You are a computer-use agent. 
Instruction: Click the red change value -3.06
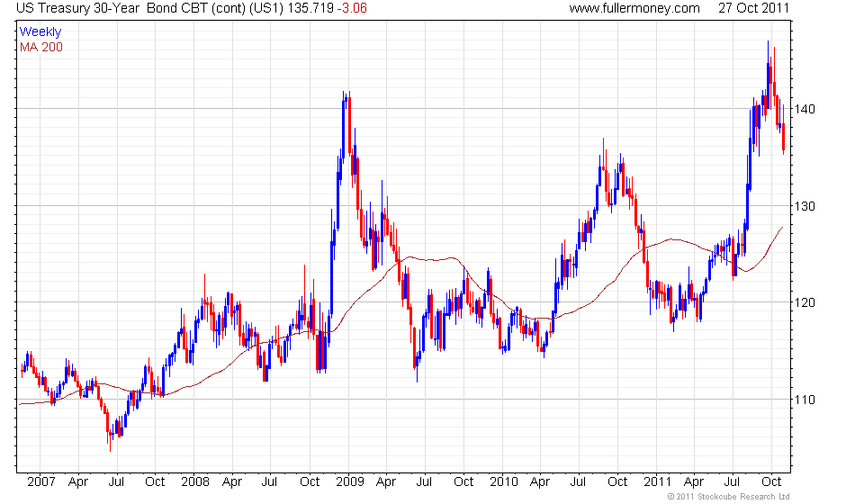tap(352, 8)
